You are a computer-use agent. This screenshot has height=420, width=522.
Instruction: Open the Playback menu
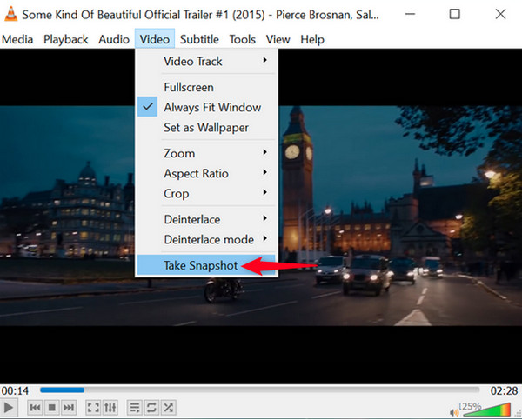click(x=66, y=39)
